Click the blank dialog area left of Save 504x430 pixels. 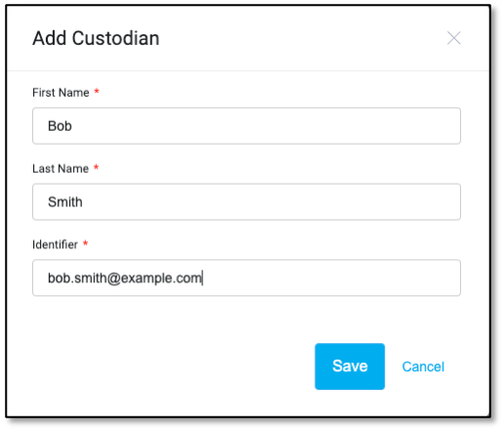point(163,366)
